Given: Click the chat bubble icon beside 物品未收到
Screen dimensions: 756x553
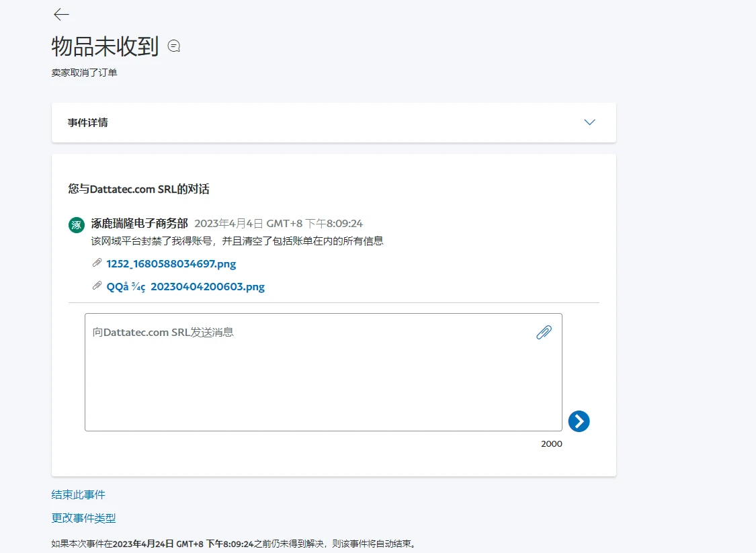Looking at the screenshot, I should pyautogui.click(x=174, y=46).
